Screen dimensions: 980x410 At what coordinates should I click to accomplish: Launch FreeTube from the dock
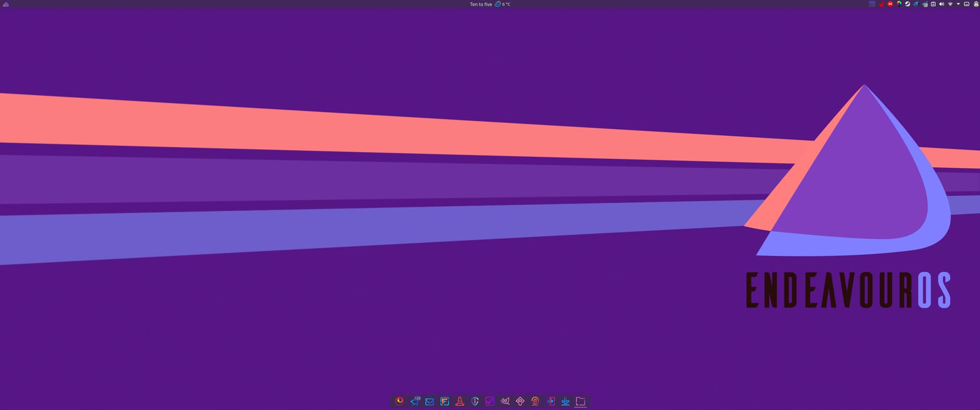pos(445,401)
